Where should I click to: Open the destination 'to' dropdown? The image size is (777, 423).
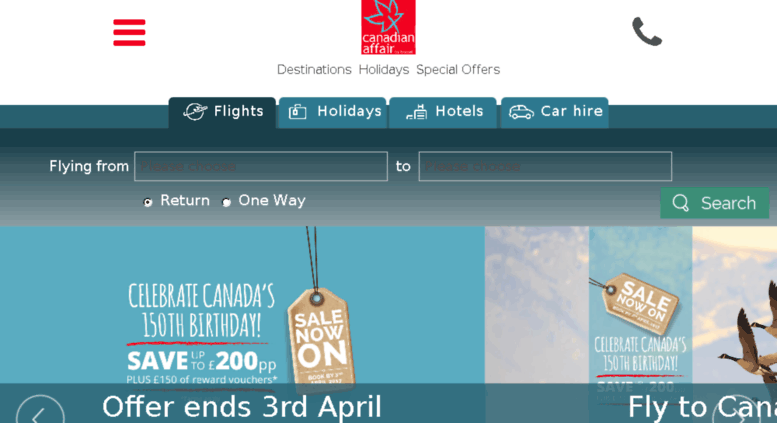tap(545, 166)
